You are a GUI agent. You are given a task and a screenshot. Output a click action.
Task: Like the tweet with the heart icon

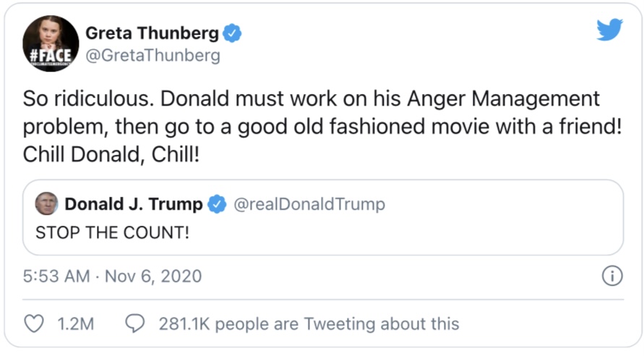[34, 323]
